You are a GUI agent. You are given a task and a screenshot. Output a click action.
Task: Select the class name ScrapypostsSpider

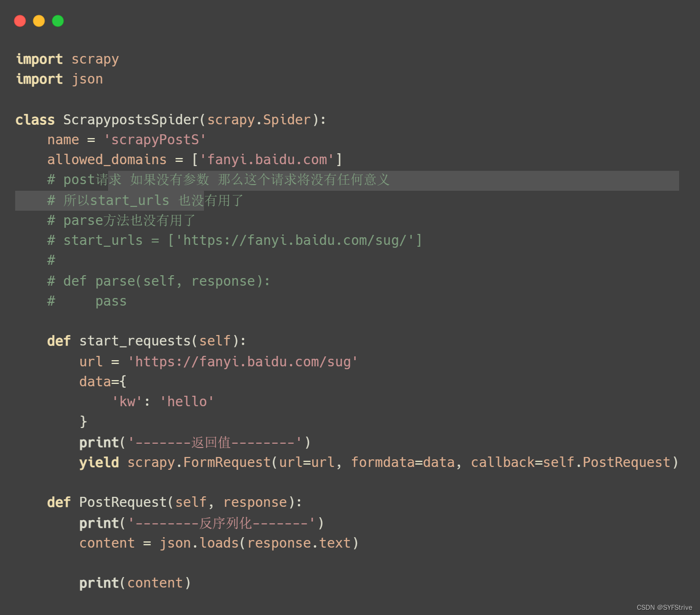[131, 120]
